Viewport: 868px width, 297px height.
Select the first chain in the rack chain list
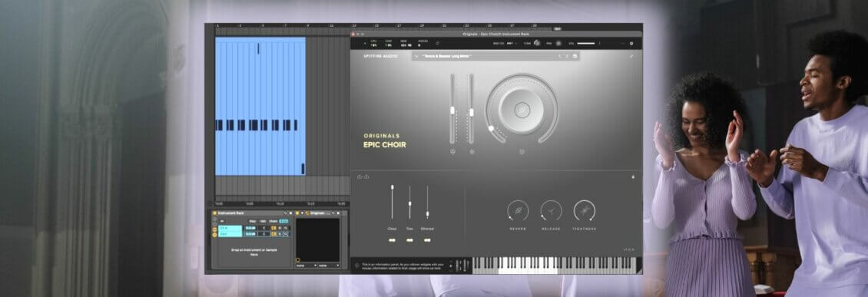point(230,228)
